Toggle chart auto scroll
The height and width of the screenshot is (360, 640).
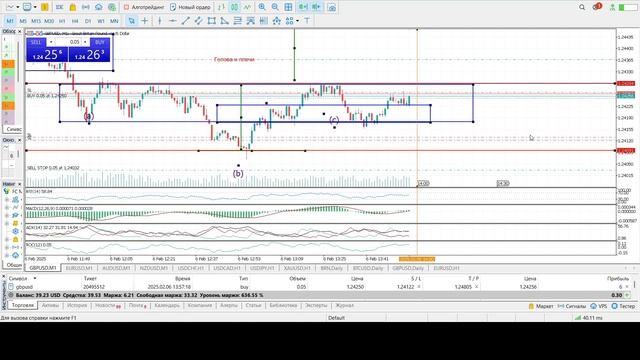click(303, 7)
